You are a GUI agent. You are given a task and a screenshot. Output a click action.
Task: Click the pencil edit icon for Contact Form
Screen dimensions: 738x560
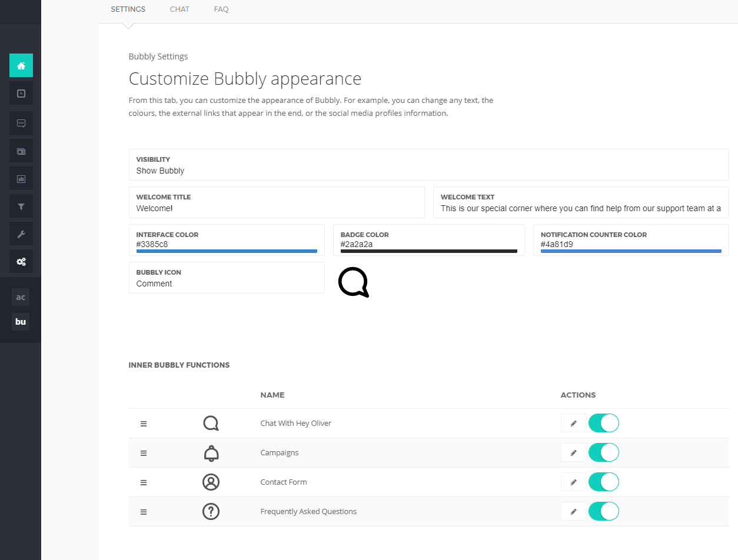pos(573,482)
